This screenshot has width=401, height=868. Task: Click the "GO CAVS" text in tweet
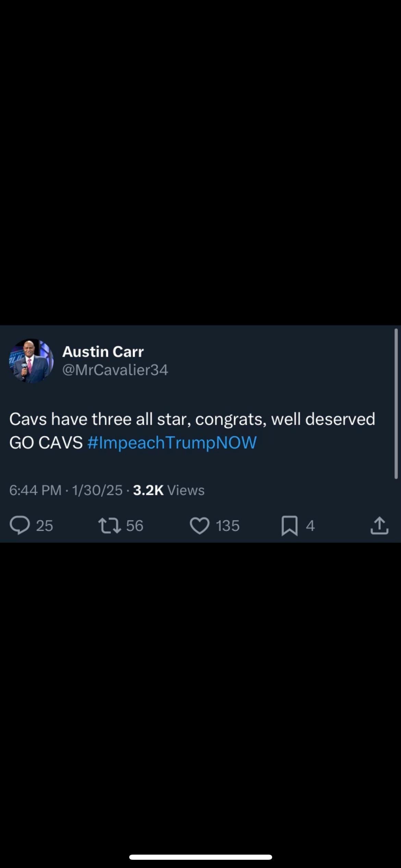46,442
